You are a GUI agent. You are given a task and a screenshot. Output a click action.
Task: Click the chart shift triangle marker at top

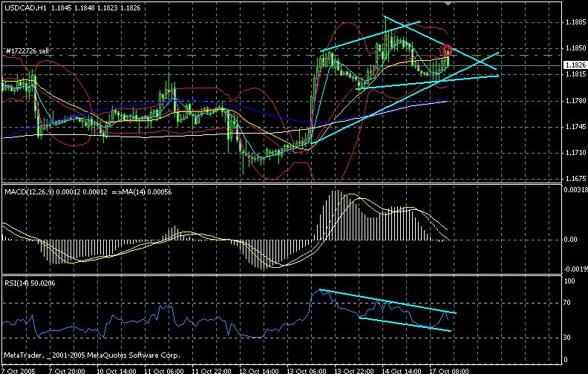coord(448,4)
